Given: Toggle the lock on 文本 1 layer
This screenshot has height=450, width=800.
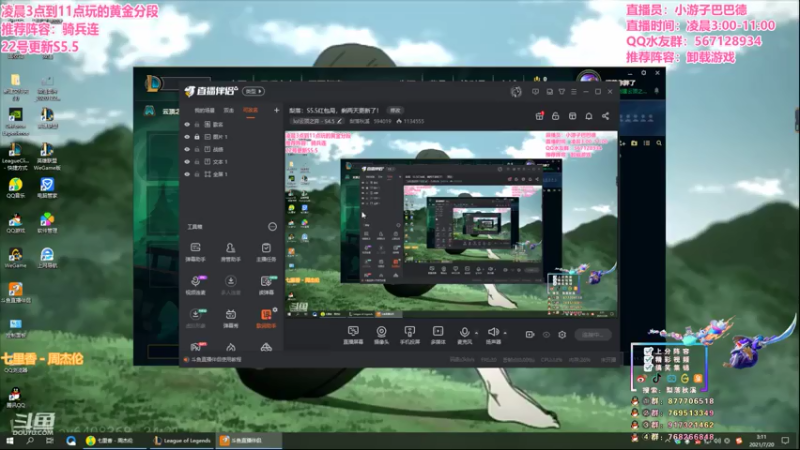Looking at the screenshot, I should click(x=197, y=162).
